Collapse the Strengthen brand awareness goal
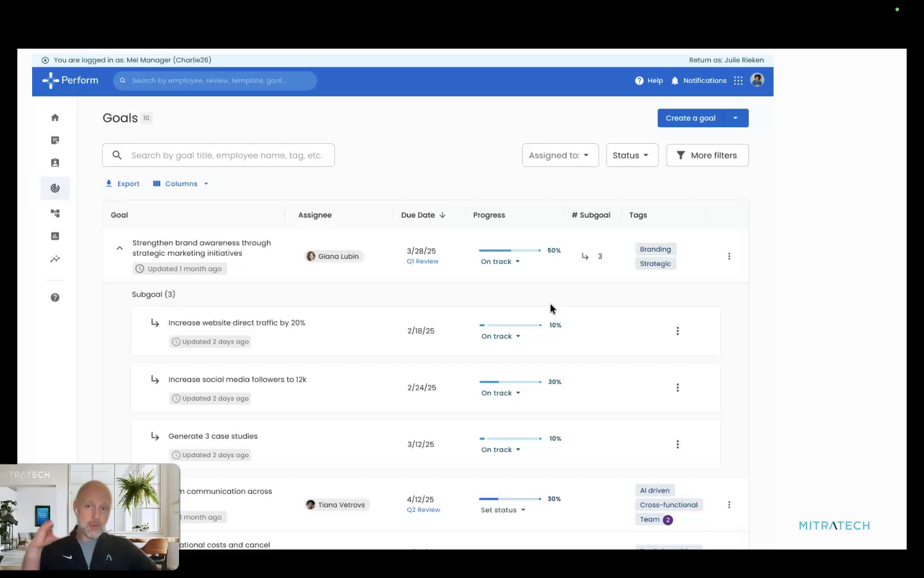Screen dimensions: 924x578 pyautogui.click(x=119, y=248)
